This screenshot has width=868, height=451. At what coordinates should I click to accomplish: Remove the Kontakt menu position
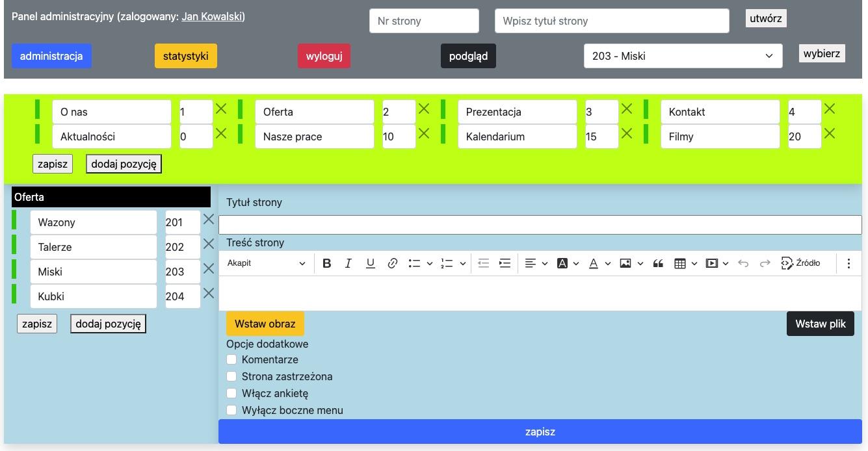click(830, 109)
